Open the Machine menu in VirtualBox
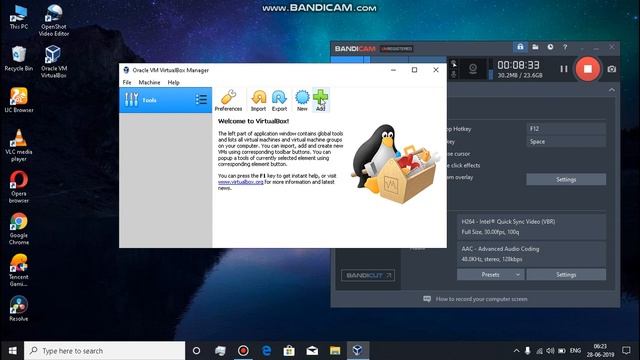 tap(149, 82)
